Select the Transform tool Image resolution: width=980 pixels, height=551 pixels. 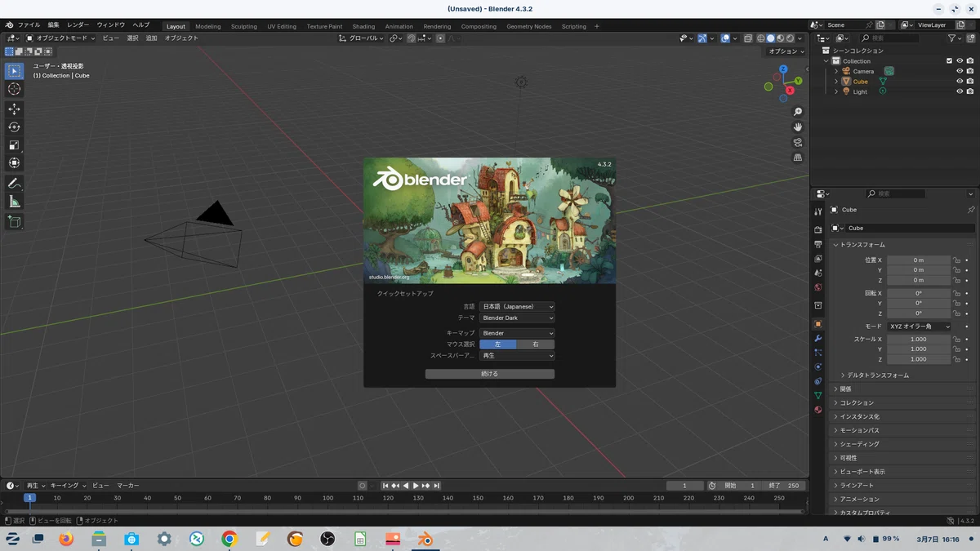pos(14,163)
